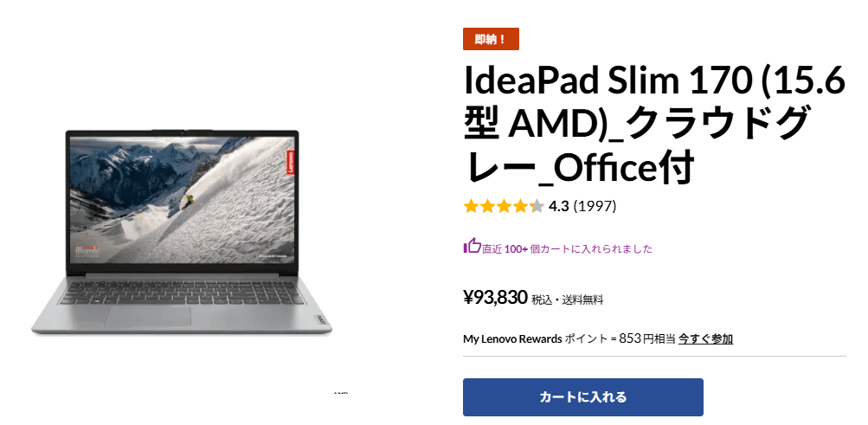Screen dimensions: 868x425
Task: Open the 今すぐ参加 rewards link
Action: (705, 338)
